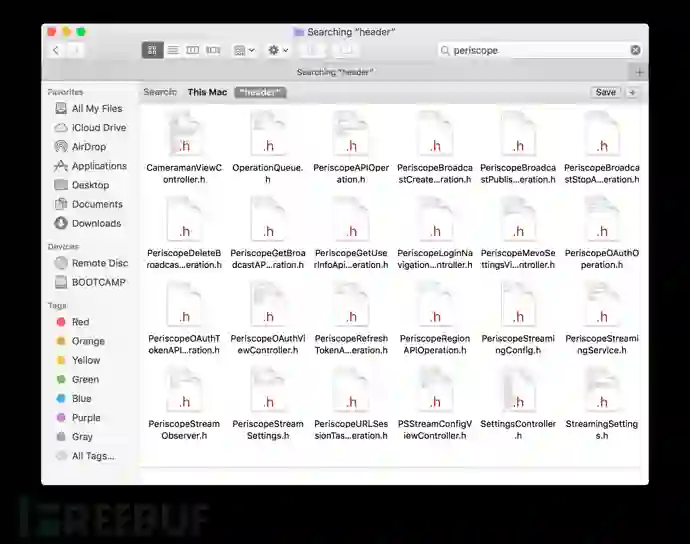Select the Yellow tag

79,360
